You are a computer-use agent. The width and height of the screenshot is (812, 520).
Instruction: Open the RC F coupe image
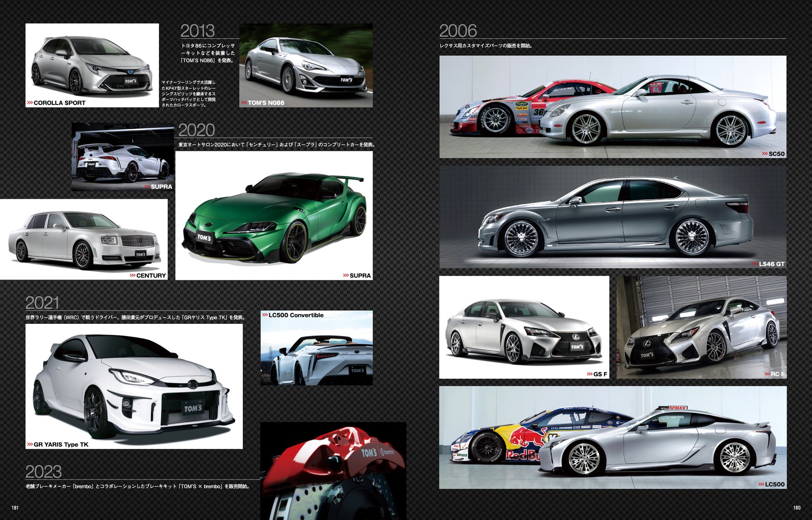pyautogui.click(x=701, y=327)
